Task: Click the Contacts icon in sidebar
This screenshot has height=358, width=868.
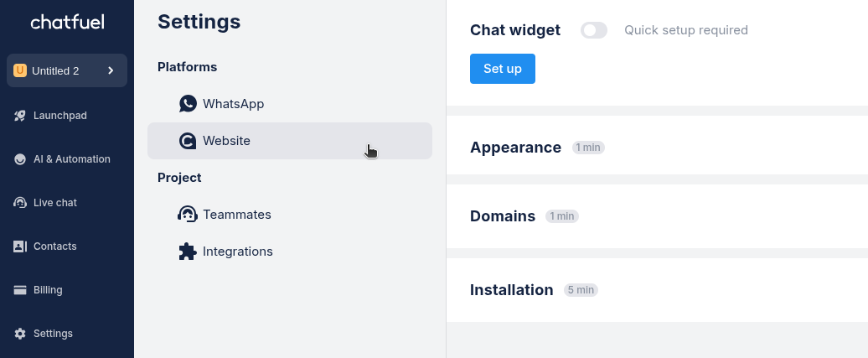Action: click(x=20, y=246)
